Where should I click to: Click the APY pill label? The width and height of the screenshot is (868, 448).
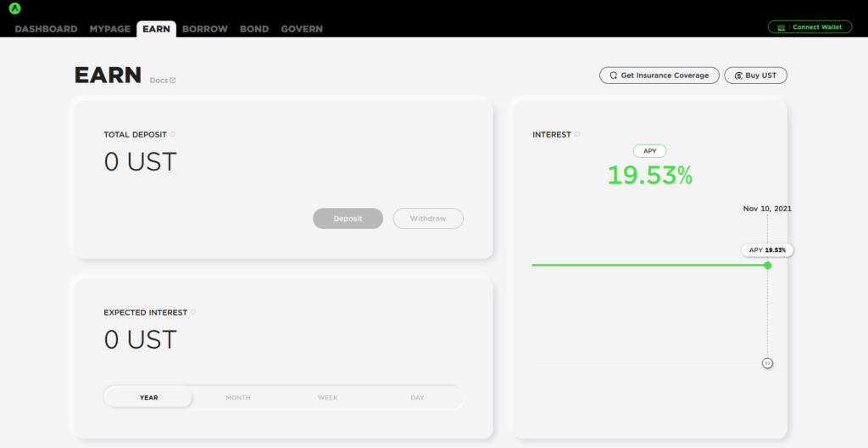coord(650,151)
